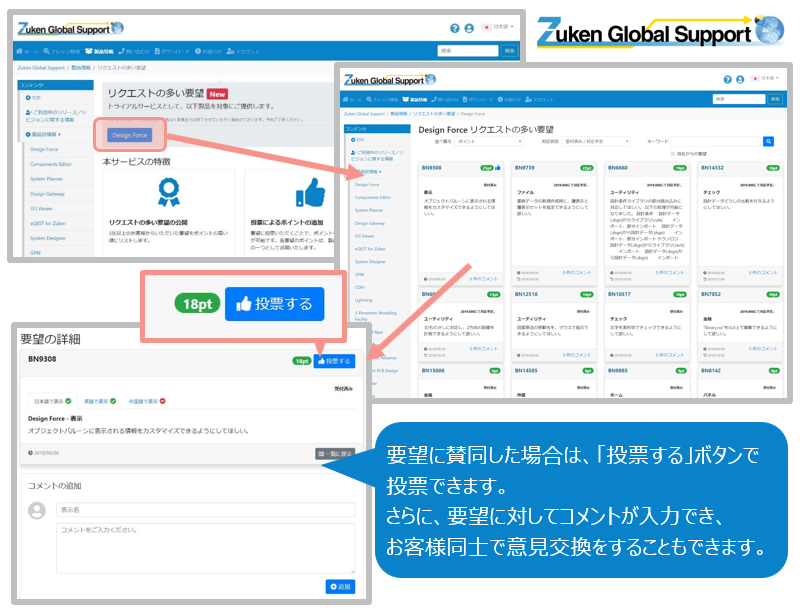Open TOP in the list page sidebar
Image resolution: width=800 pixels, height=615 pixels.
(x=358, y=140)
